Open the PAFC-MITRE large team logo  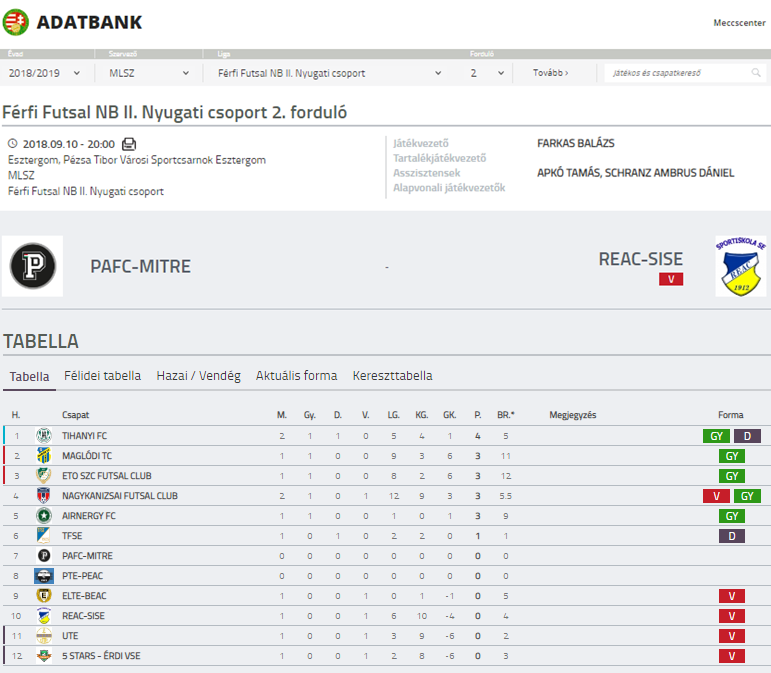click(33, 266)
